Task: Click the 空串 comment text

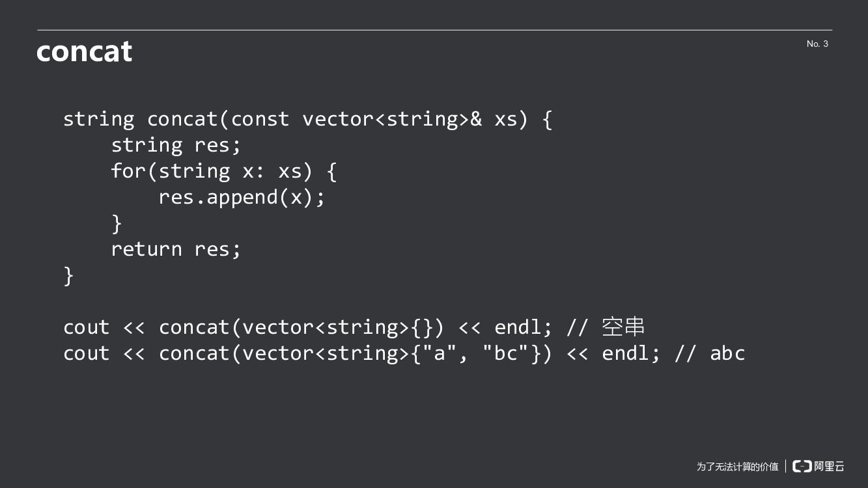Action: pyautogui.click(x=623, y=327)
